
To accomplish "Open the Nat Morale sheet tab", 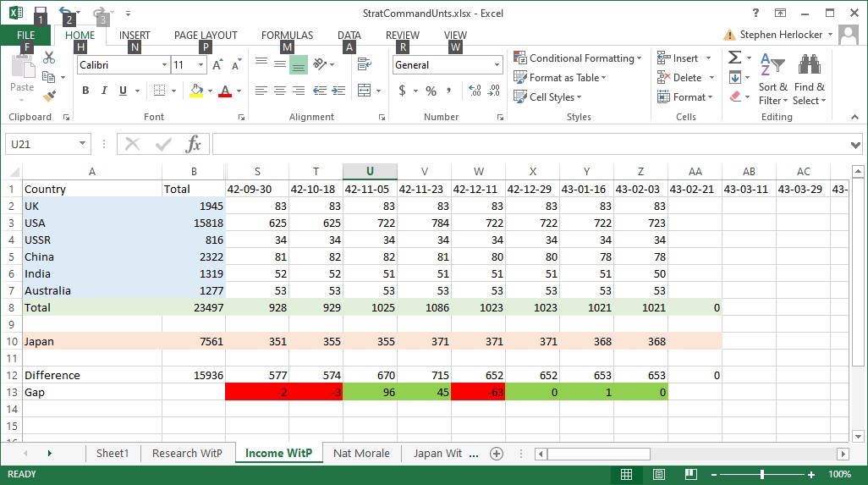I will (x=361, y=454).
